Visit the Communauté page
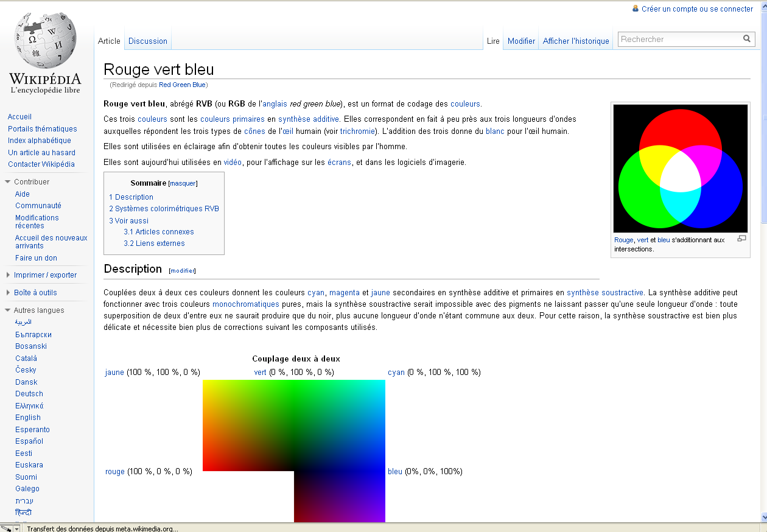Image resolution: width=767 pixels, height=532 pixels. [38, 206]
